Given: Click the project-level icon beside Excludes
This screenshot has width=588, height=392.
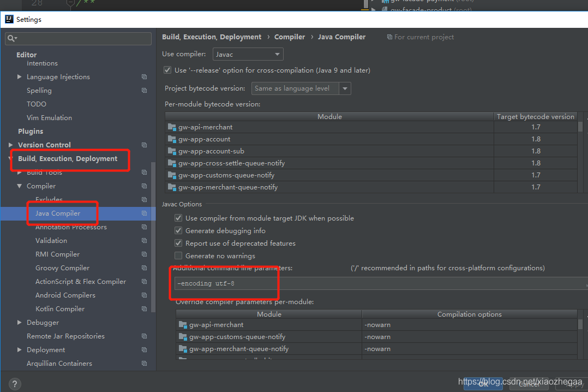Looking at the screenshot, I should (144, 199).
